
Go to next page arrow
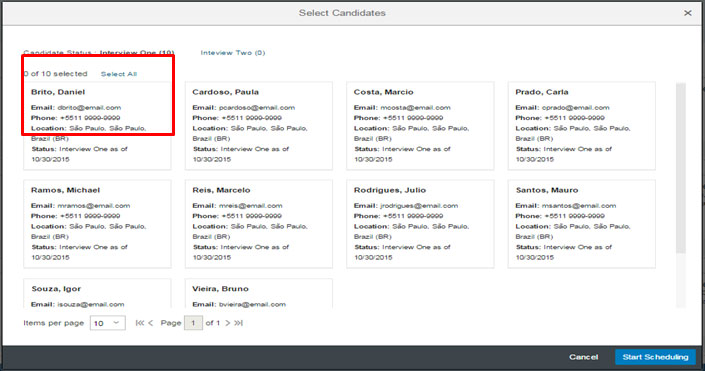pos(228,323)
